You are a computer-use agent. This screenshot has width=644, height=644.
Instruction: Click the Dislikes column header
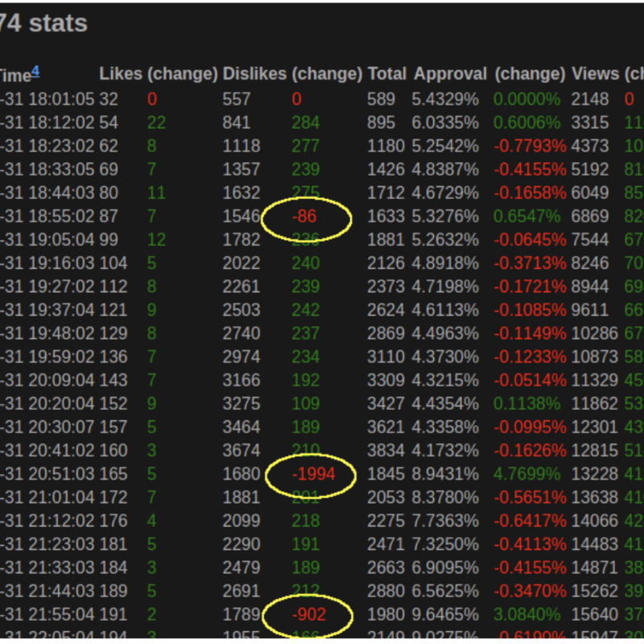[254, 74]
